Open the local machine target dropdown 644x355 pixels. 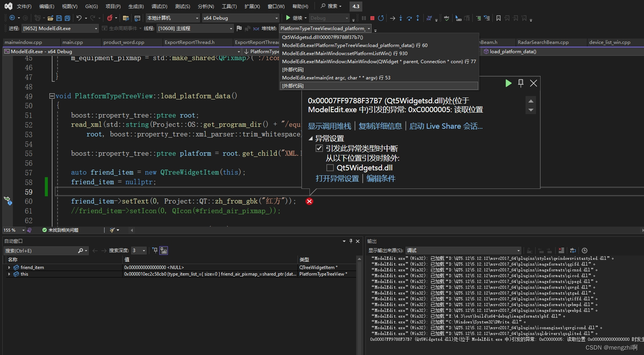point(173,18)
